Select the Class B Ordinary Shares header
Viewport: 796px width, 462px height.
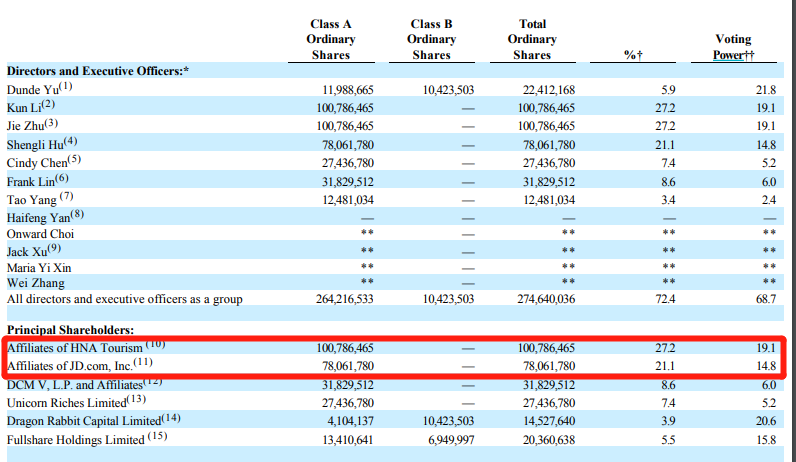(x=432, y=39)
